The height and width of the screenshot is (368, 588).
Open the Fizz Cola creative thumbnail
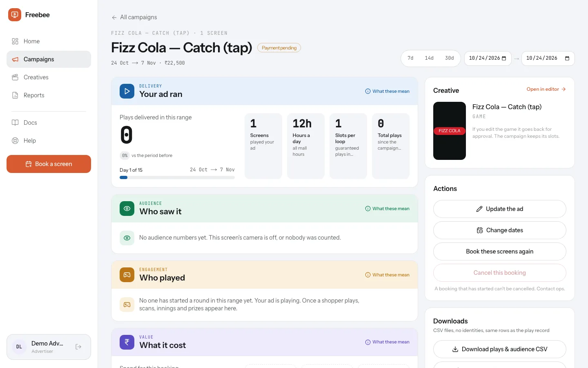pos(450,131)
